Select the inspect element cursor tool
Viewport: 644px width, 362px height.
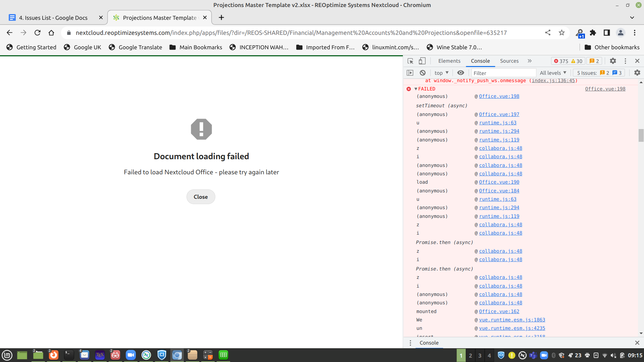410,61
